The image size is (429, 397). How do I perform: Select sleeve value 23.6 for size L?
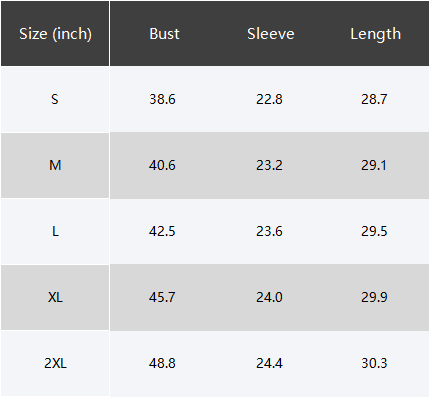click(x=269, y=231)
